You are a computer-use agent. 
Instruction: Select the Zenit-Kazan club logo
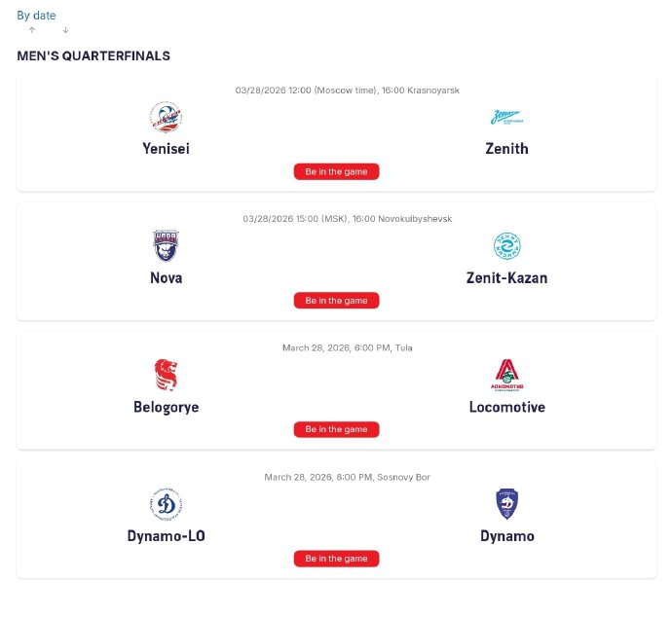tap(506, 246)
